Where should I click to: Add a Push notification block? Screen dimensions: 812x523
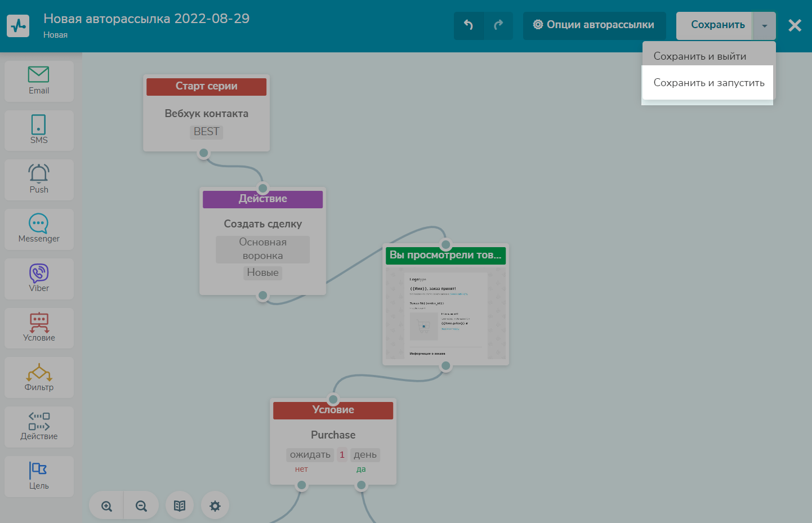(x=39, y=180)
